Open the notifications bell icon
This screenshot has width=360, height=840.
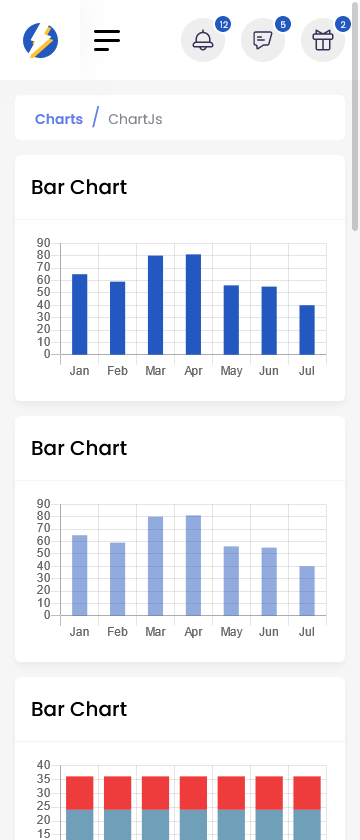203,40
